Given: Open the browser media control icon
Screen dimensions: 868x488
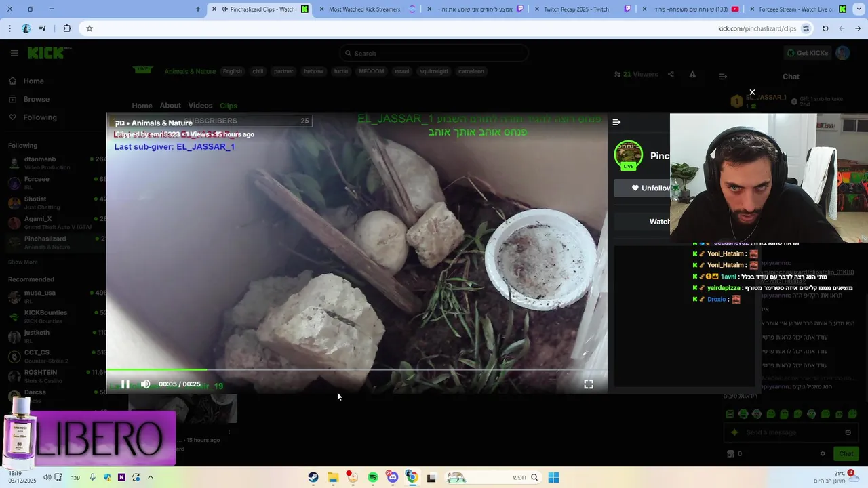Looking at the screenshot, I should coord(43,28).
